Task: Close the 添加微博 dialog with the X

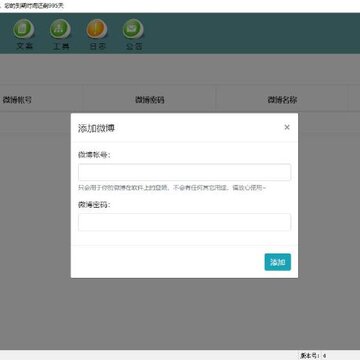Action: point(287,127)
